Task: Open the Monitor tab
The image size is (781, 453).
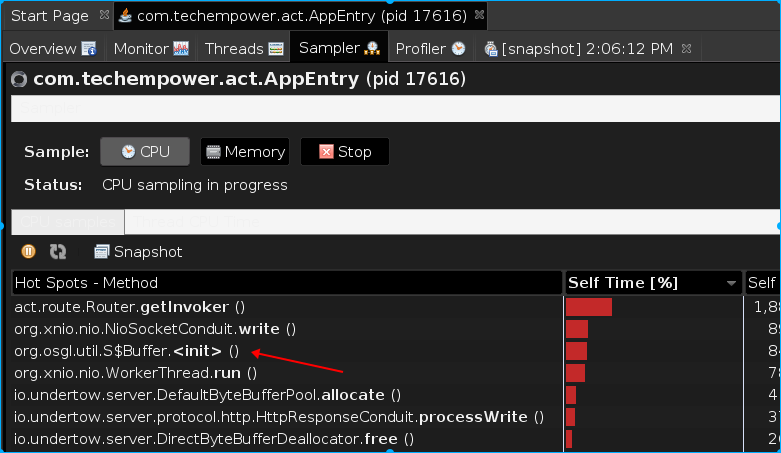Action: click(x=151, y=48)
